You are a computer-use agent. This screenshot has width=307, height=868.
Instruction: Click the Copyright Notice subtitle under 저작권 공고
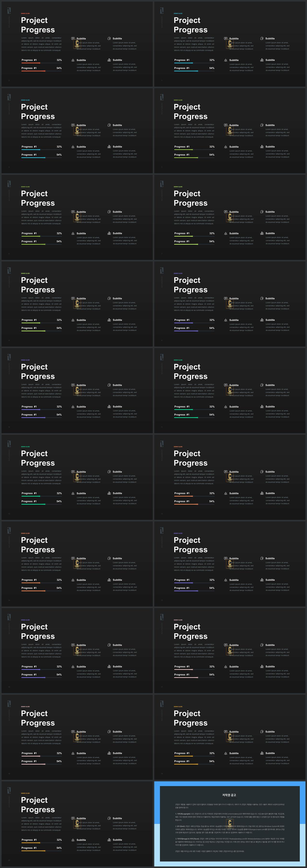click(229, 799)
